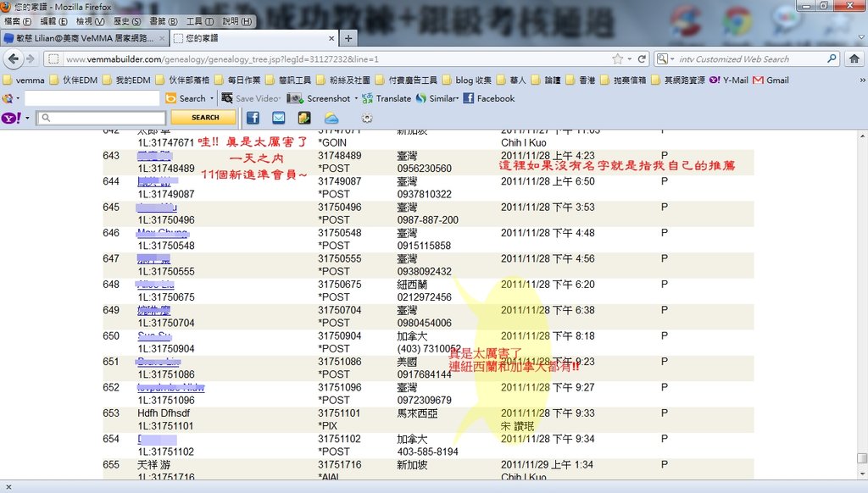Open the 我的EDM bookmark folder
The image size is (868, 493).
tap(127, 80)
